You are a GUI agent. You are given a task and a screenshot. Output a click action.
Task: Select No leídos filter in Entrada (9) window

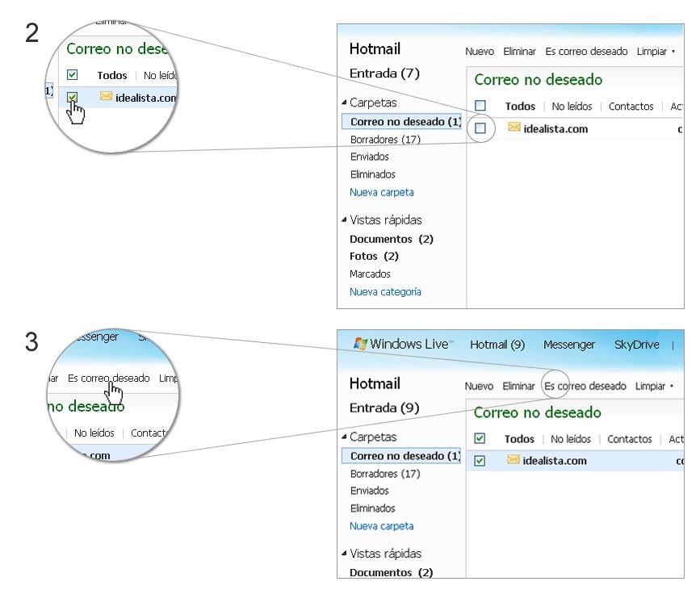[571, 439]
